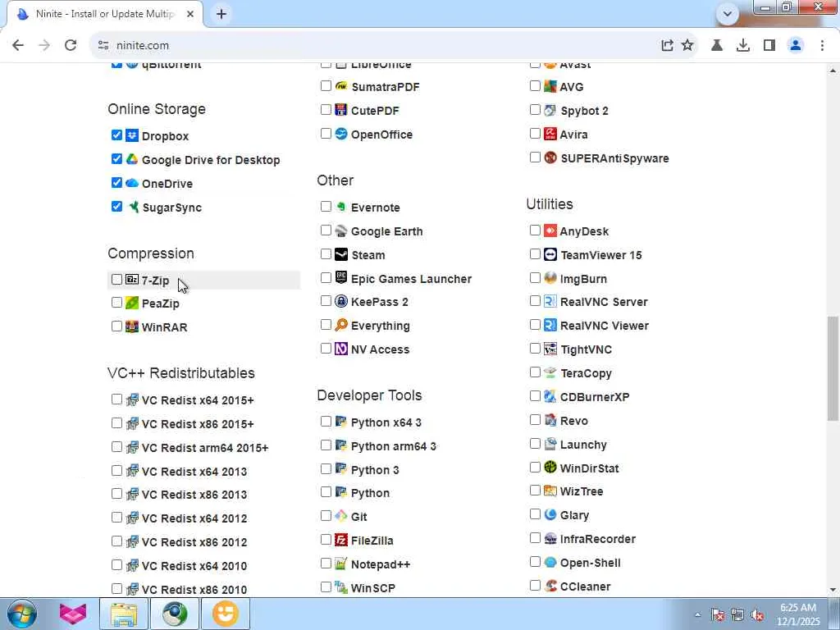Click the Open-Shell label
840x630 pixels.
591,563
